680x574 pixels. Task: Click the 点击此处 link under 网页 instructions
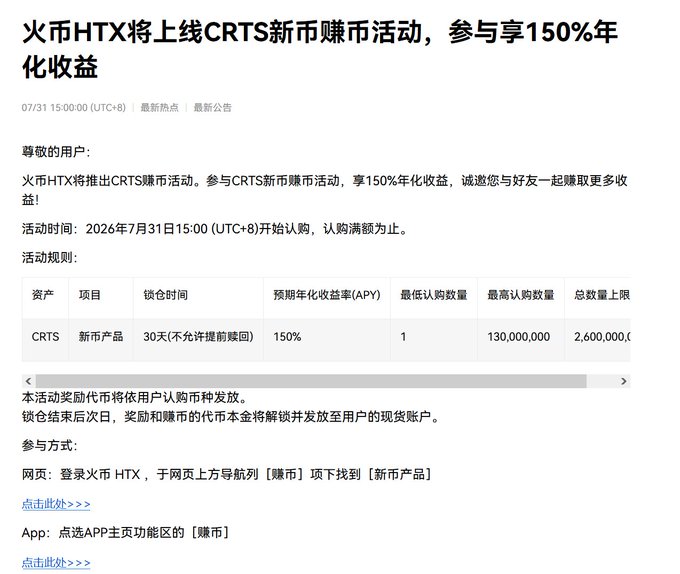point(56,504)
